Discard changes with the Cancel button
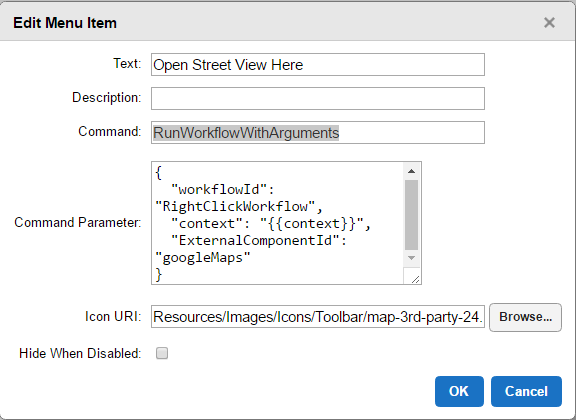The width and height of the screenshot is (576, 420). point(526,391)
